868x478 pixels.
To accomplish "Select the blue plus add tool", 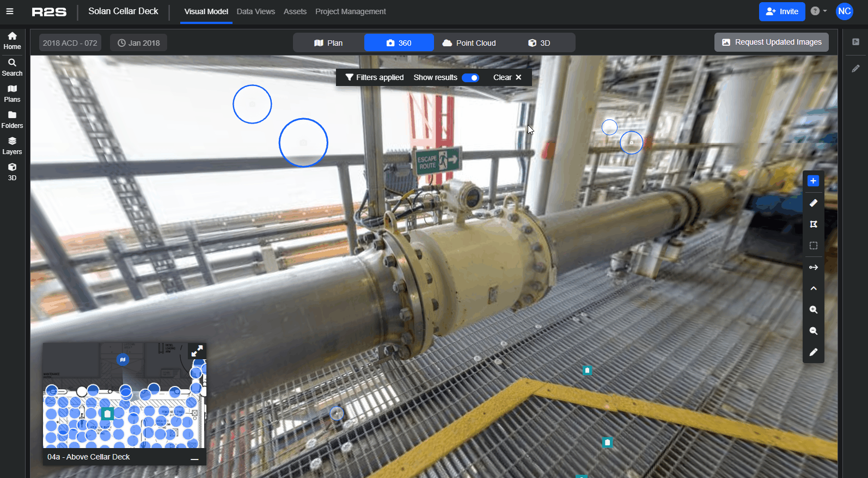I will click(x=813, y=181).
